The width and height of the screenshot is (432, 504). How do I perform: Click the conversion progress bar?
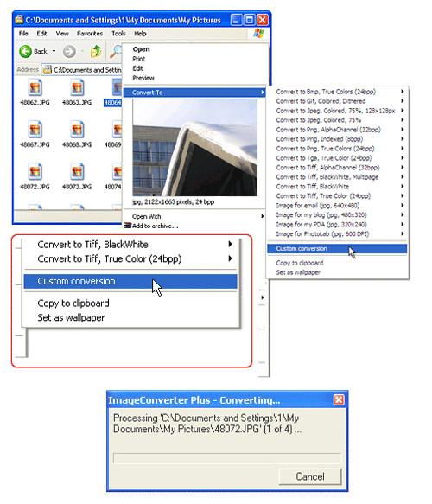(x=227, y=458)
